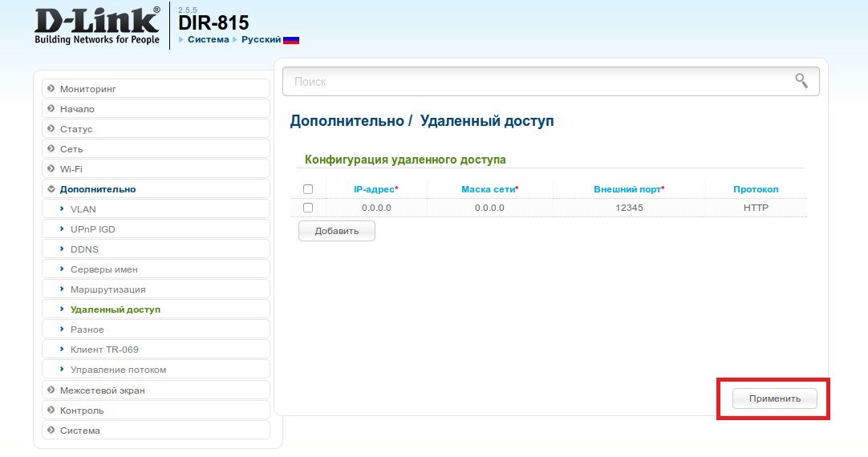The image size is (868, 457).
Task: Open the Русский language dropdown
Action: [x=261, y=39]
